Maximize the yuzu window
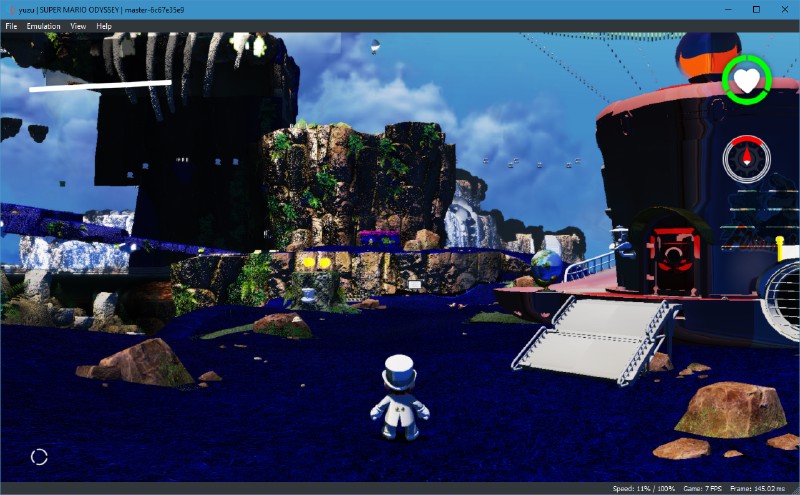The width and height of the screenshot is (800, 495). click(757, 9)
